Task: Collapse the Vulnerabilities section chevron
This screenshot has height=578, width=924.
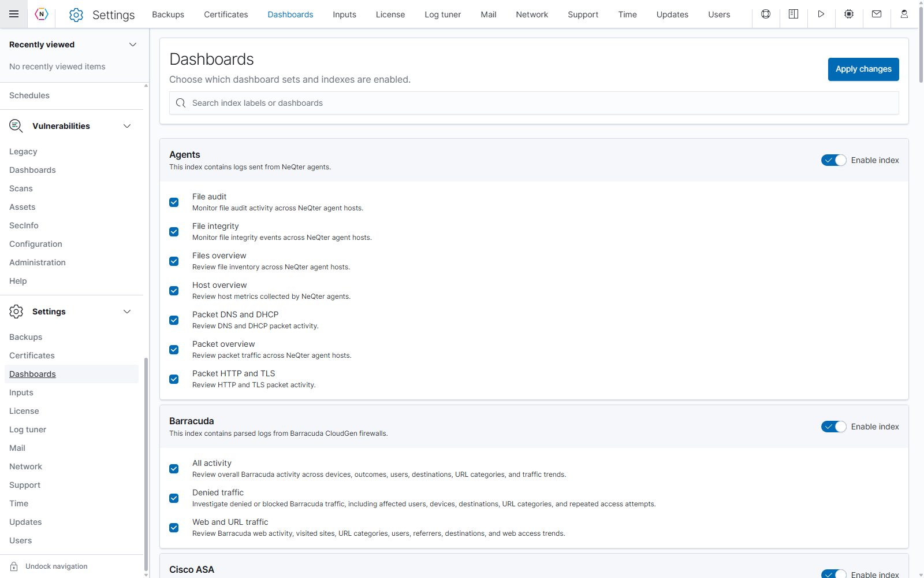Action: pos(127,126)
